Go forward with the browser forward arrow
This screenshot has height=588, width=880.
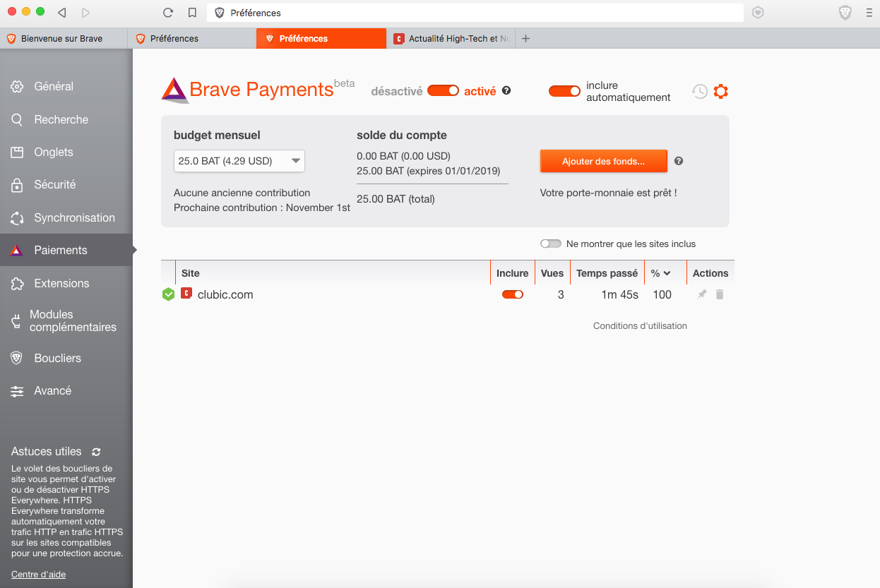coord(85,13)
